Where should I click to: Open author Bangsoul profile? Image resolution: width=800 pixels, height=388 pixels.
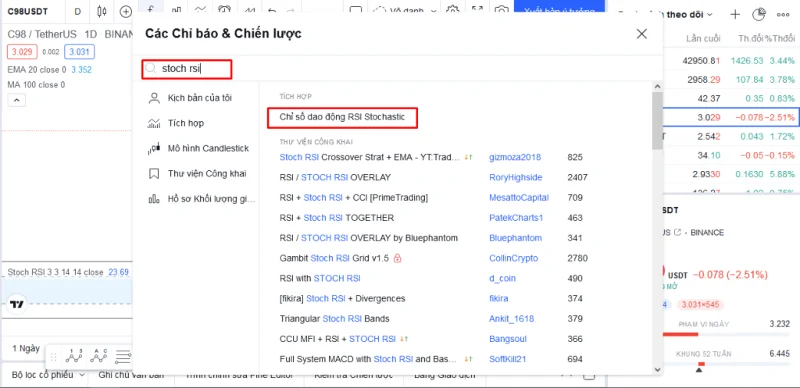click(508, 339)
